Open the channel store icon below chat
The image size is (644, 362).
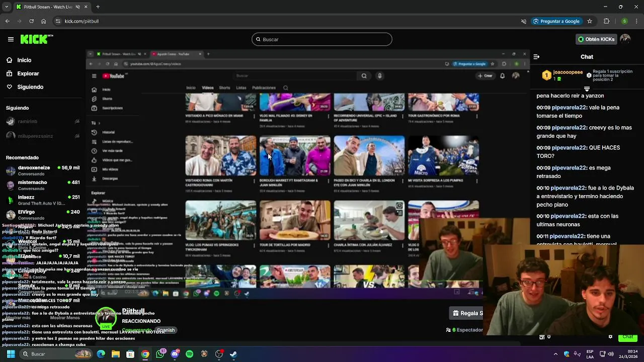(542, 337)
